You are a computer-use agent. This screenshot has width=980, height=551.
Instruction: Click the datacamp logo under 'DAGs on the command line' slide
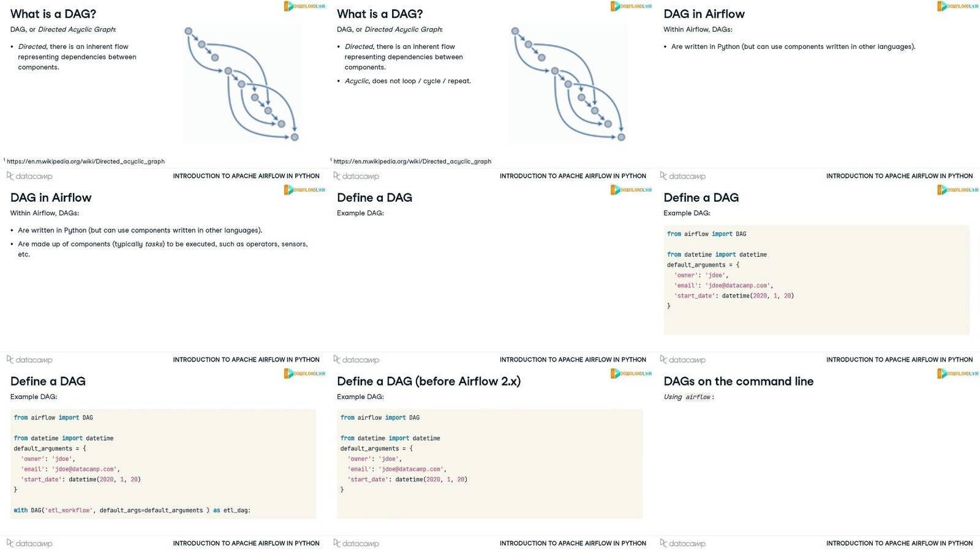point(683,543)
